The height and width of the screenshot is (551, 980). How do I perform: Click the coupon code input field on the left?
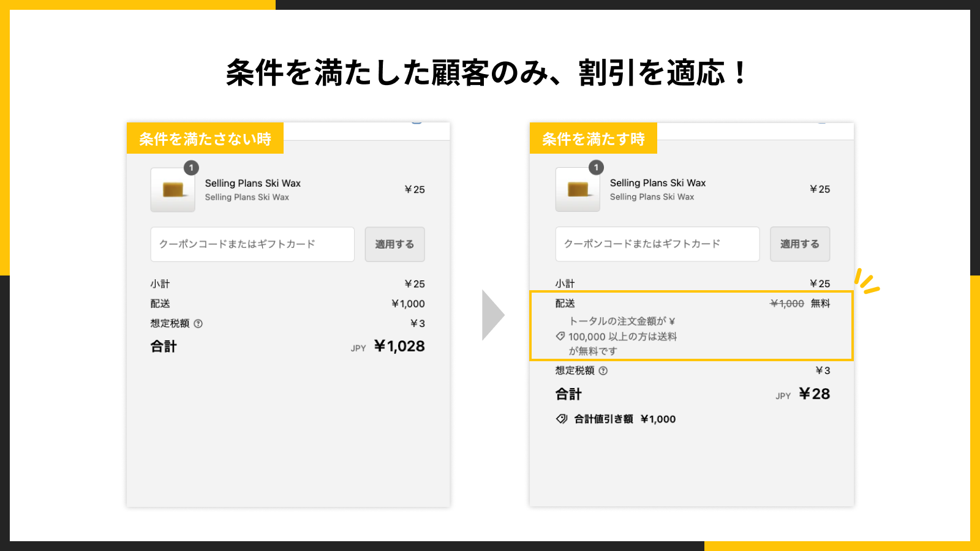[252, 244]
